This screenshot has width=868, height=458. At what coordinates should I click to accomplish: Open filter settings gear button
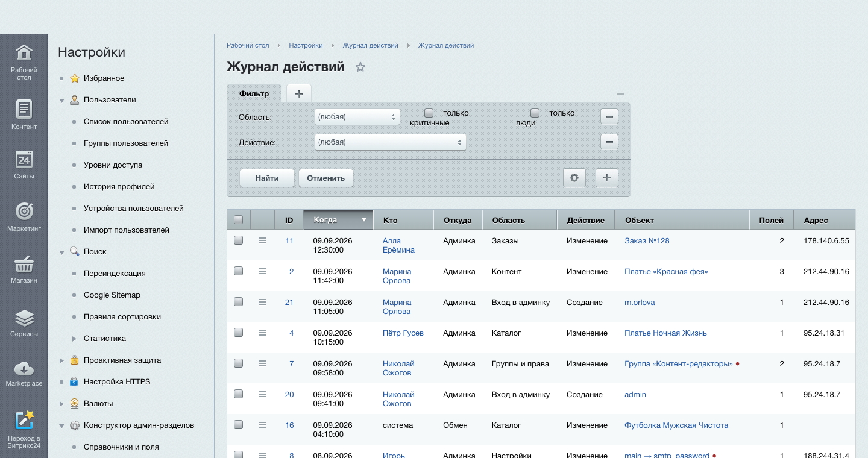point(574,178)
